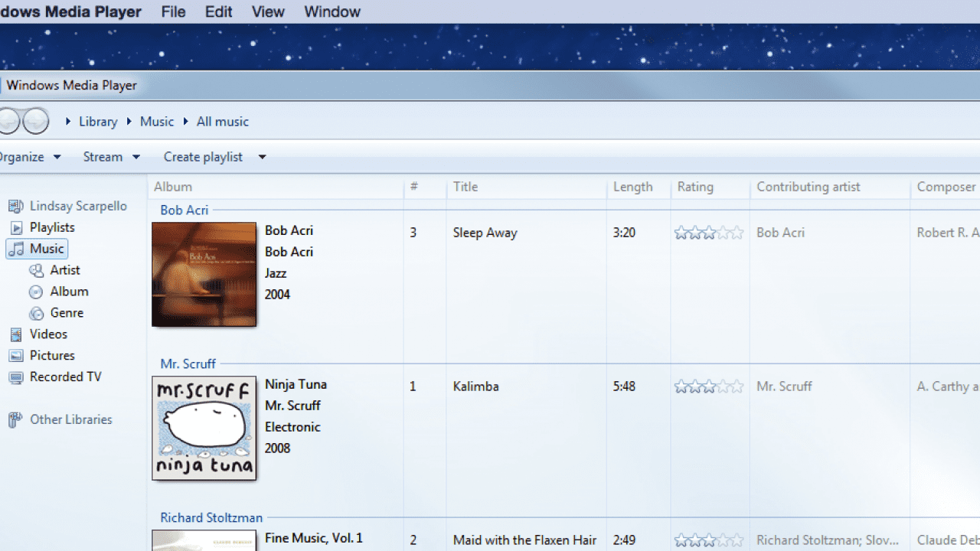Select Album under Music
The image size is (980, 551).
pyautogui.click(x=69, y=292)
